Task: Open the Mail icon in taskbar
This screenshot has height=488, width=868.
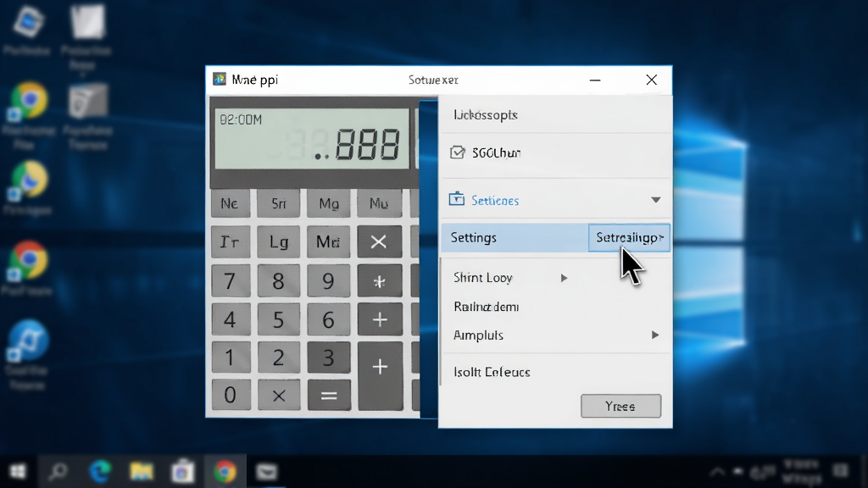Action: point(267,471)
